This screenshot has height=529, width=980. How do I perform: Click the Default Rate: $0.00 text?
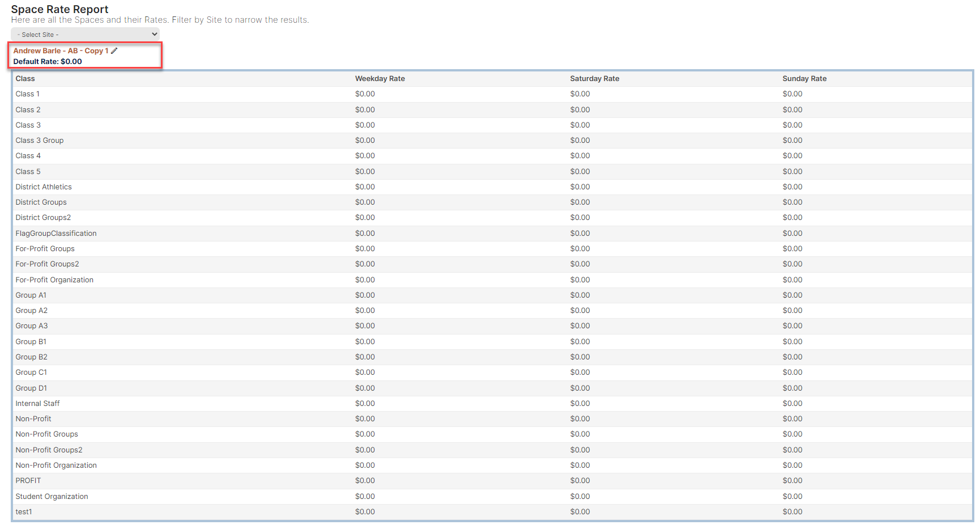click(x=48, y=62)
